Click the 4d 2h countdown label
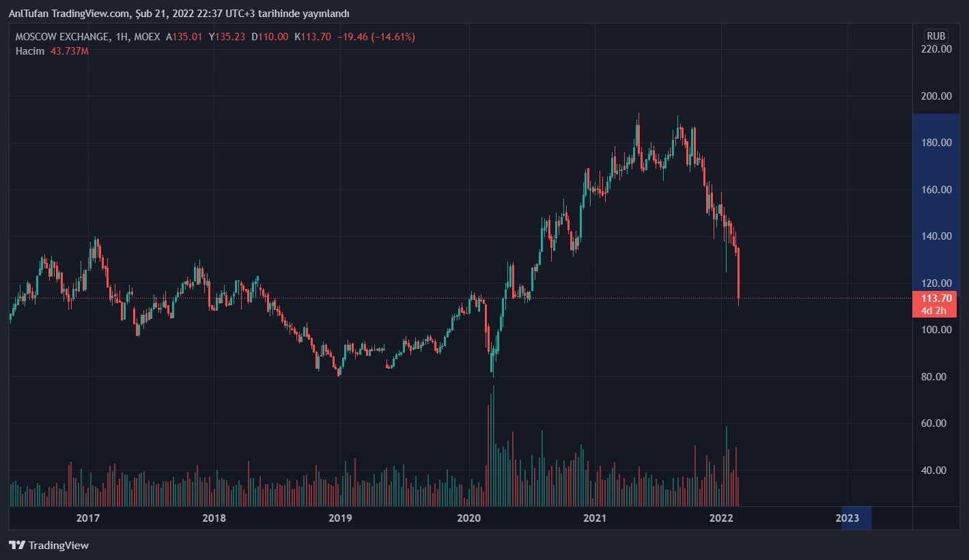The width and height of the screenshot is (969, 560). pyautogui.click(x=933, y=311)
